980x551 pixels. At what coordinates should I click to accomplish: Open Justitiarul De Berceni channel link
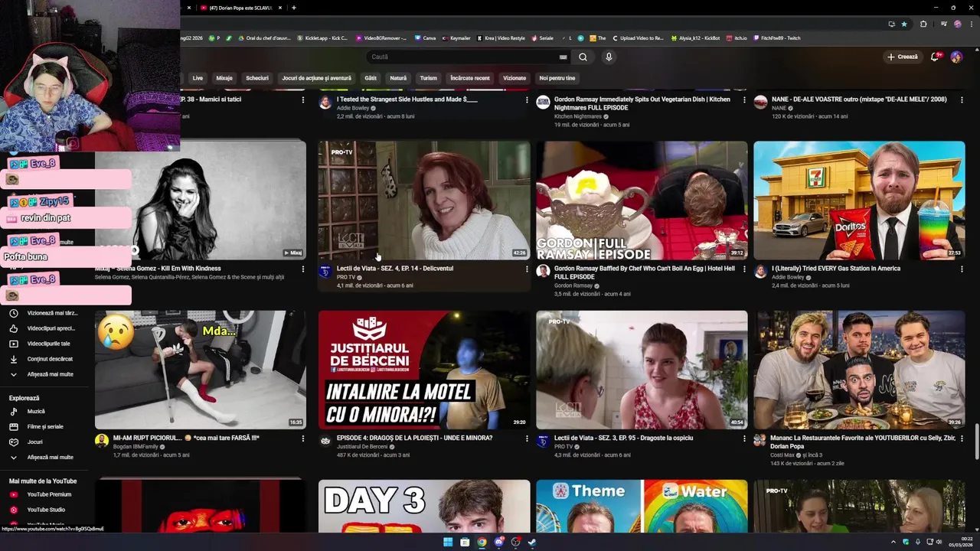pyautogui.click(x=362, y=446)
